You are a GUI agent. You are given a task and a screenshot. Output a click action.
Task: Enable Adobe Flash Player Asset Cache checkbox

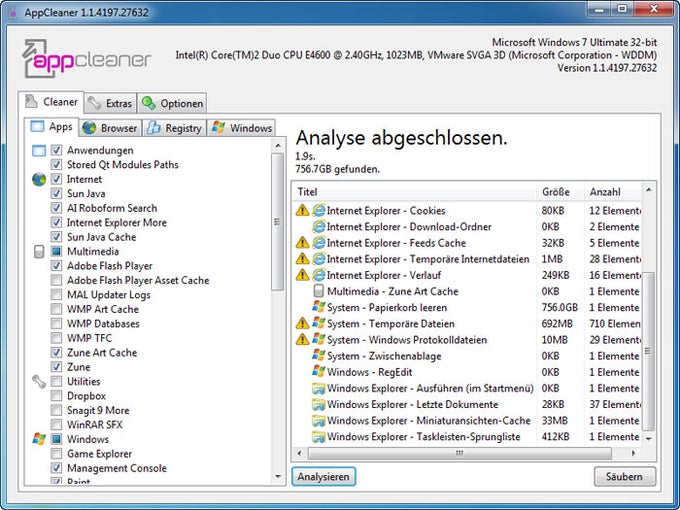coord(56,280)
